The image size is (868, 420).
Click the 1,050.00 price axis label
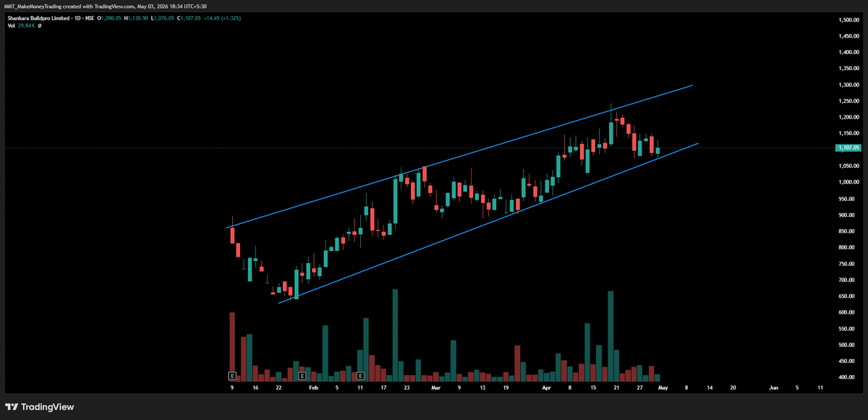point(849,166)
